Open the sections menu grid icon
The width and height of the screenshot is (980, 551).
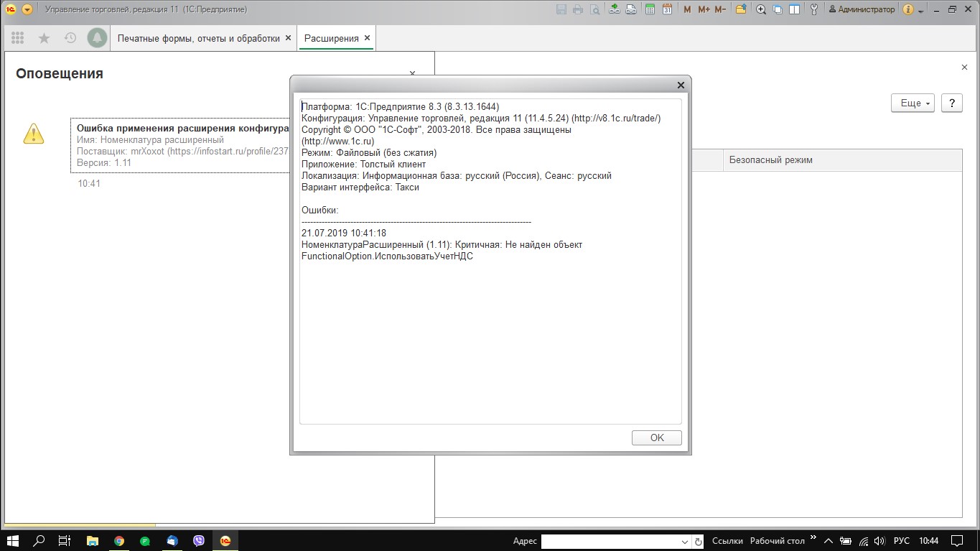[x=18, y=38]
